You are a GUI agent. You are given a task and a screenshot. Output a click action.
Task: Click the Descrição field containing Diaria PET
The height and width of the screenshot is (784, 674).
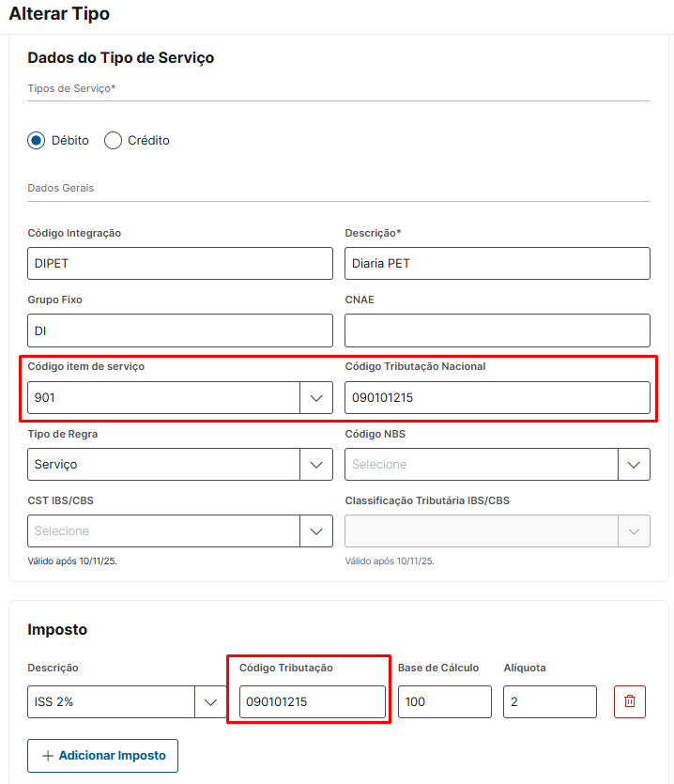(x=497, y=264)
